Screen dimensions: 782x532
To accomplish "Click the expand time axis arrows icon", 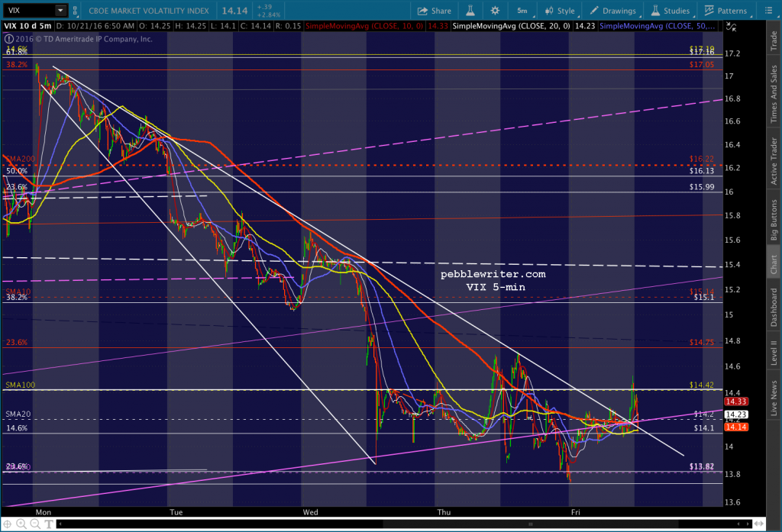I will pos(759,524).
